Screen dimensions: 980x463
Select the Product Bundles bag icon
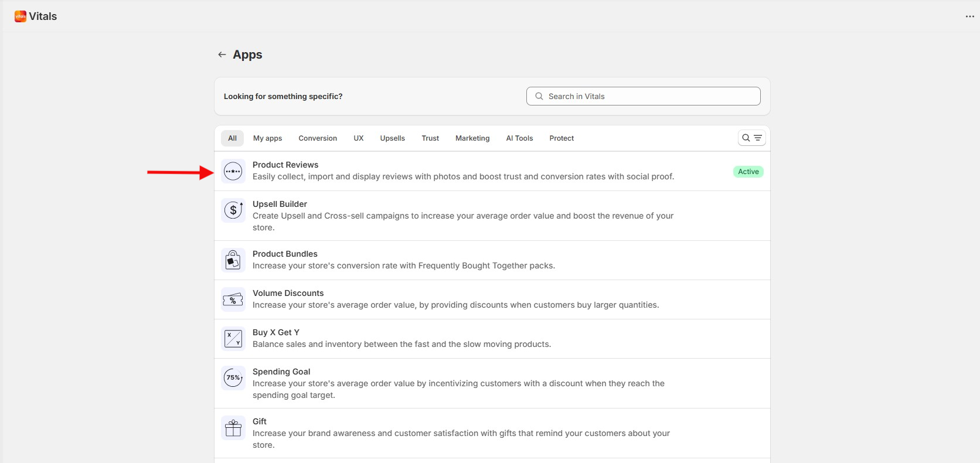tap(233, 260)
